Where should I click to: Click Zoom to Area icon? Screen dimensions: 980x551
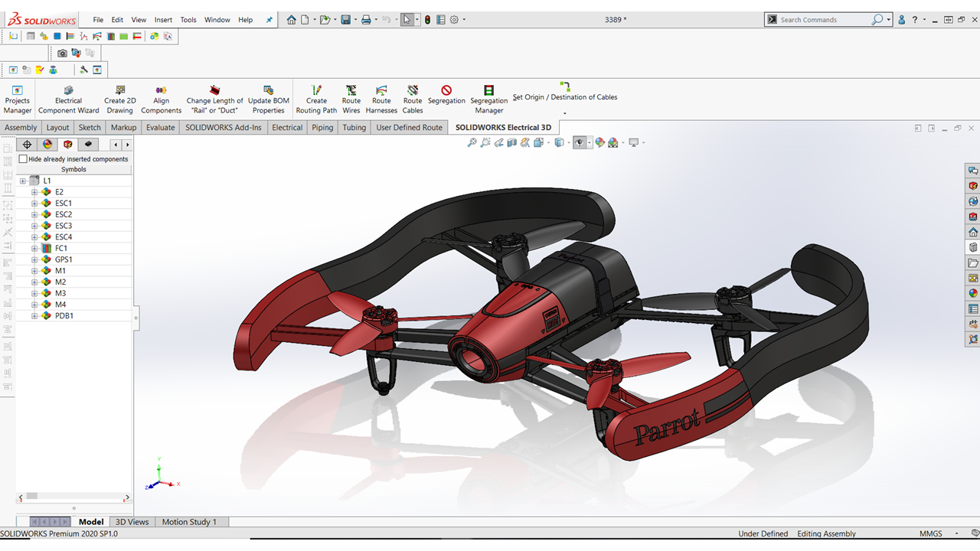pos(485,142)
